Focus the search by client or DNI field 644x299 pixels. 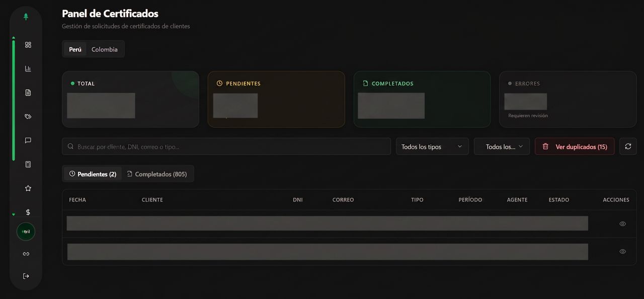click(226, 146)
